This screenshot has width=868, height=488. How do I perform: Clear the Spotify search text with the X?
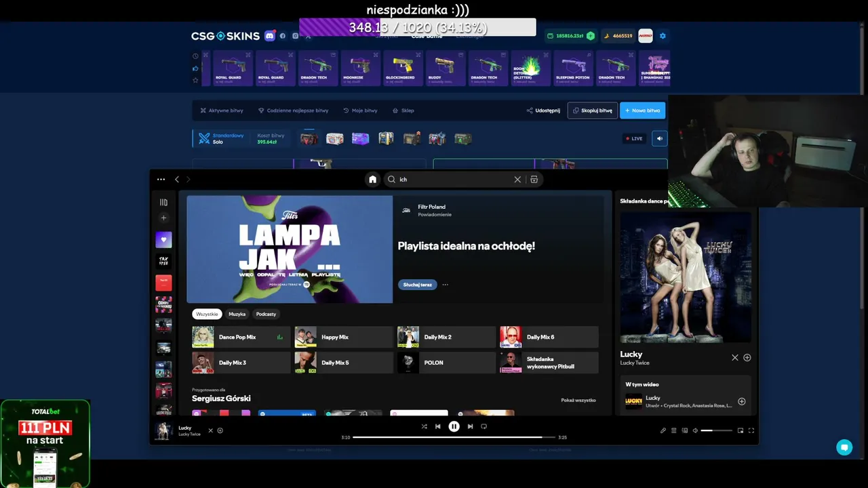(517, 180)
